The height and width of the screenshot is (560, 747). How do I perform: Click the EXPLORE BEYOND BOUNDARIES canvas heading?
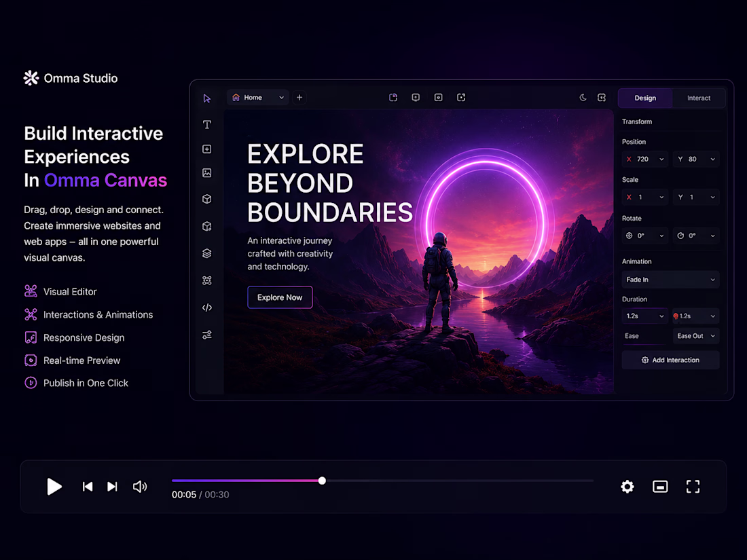click(x=329, y=183)
